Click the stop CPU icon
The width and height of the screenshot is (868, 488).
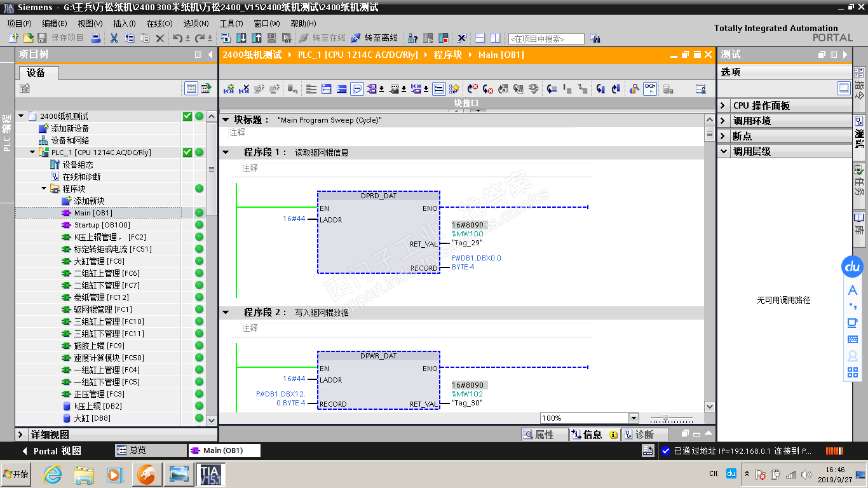pyautogui.click(x=444, y=38)
